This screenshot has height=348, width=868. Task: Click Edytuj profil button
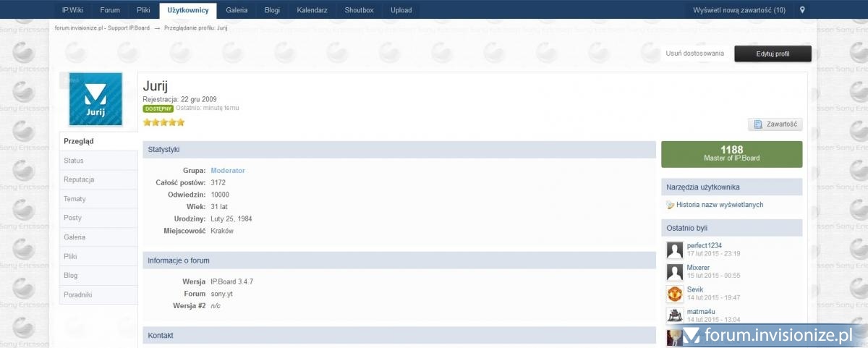pyautogui.click(x=773, y=54)
